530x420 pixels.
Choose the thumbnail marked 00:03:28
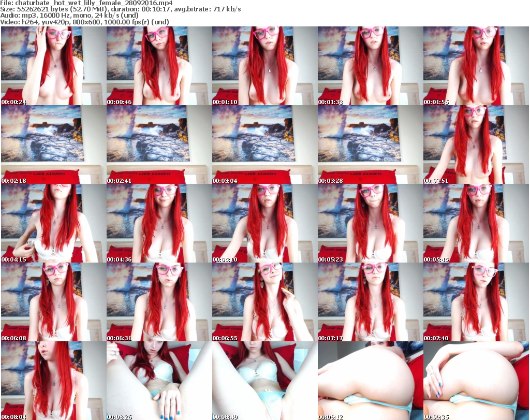pos(370,144)
